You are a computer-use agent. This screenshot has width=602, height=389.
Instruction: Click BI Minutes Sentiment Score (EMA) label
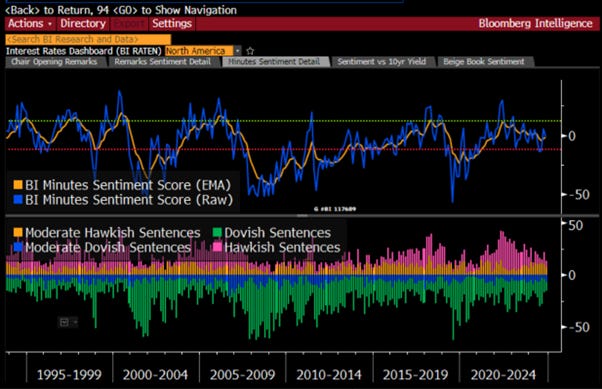click(x=128, y=185)
